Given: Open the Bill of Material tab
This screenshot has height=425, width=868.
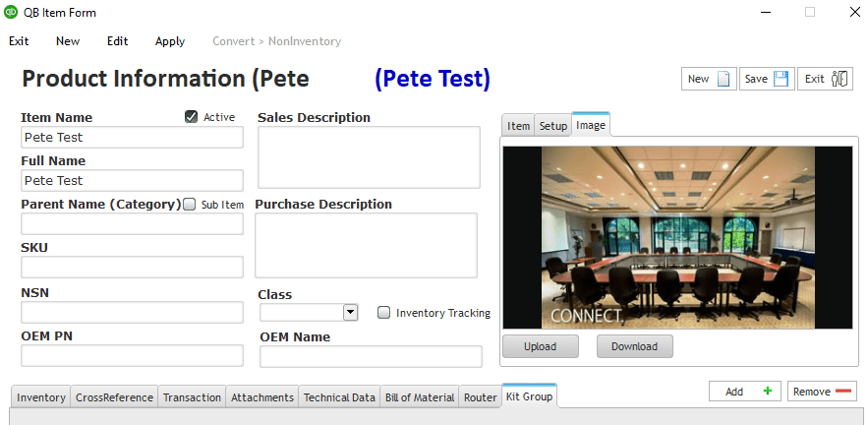Looking at the screenshot, I should click(420, 397).
